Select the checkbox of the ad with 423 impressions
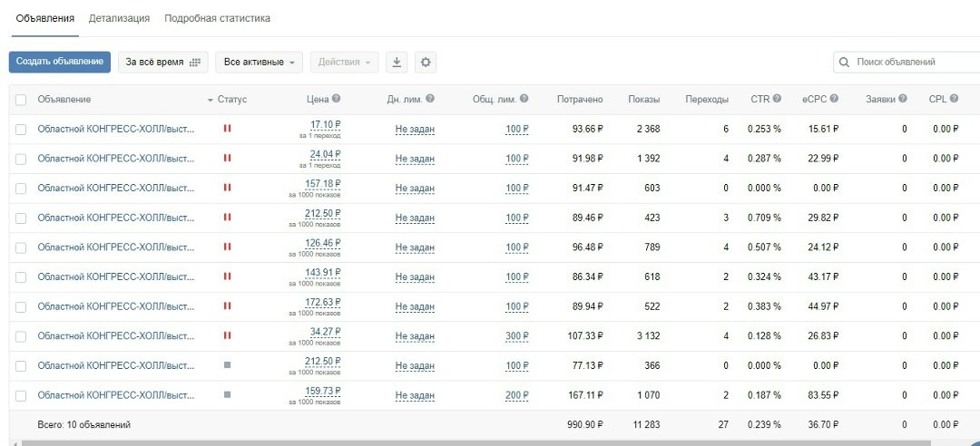This screenshot has height=446, width=980. [21, 218]
